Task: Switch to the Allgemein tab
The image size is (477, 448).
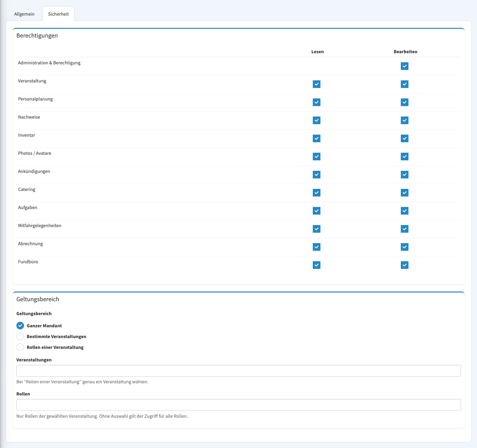Action: click(24, 14)
